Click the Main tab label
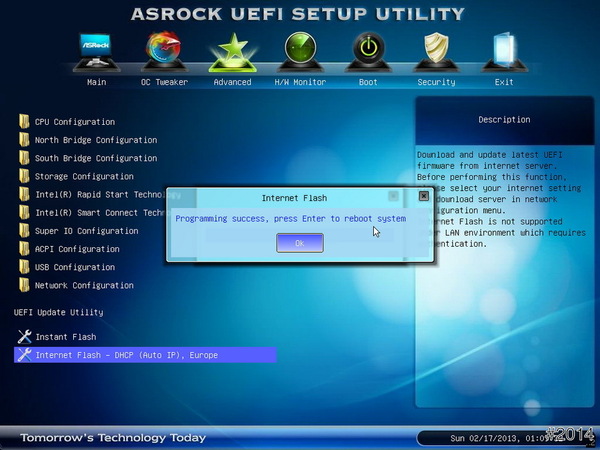600x450 pixels. pyautogui.click(x=96, y=82)
